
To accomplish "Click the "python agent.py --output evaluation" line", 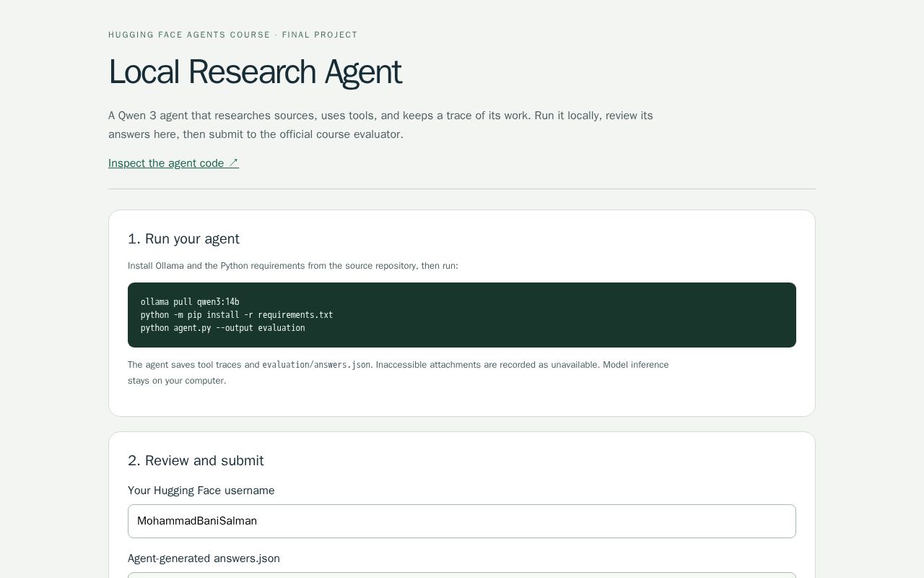I will coord(223,328).
